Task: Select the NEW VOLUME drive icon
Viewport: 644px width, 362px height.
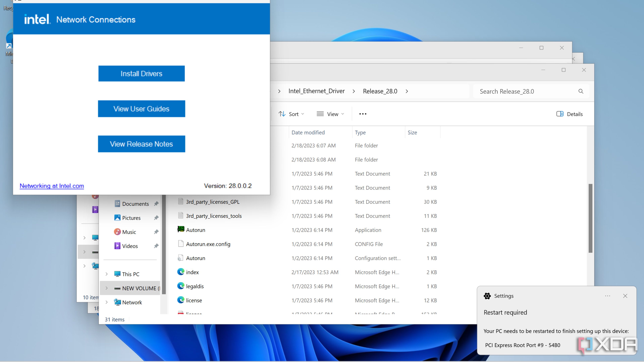Action: [x=117, y=288]
